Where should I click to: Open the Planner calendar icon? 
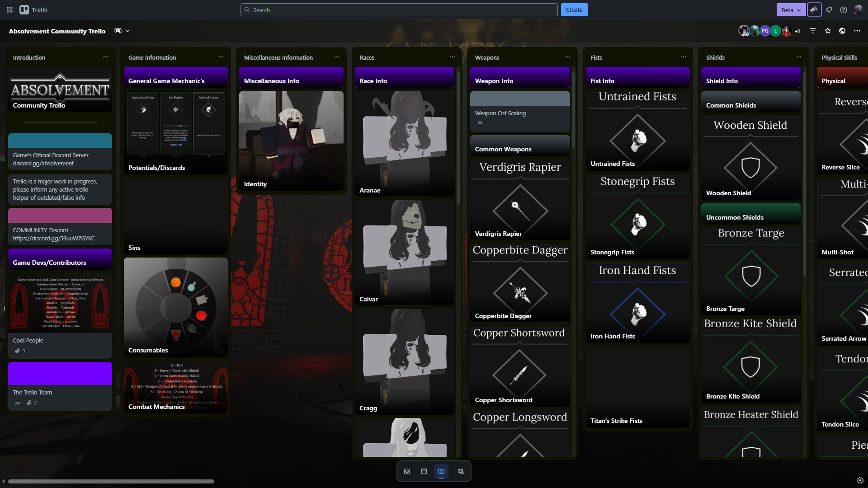click(x=424, y=471)
